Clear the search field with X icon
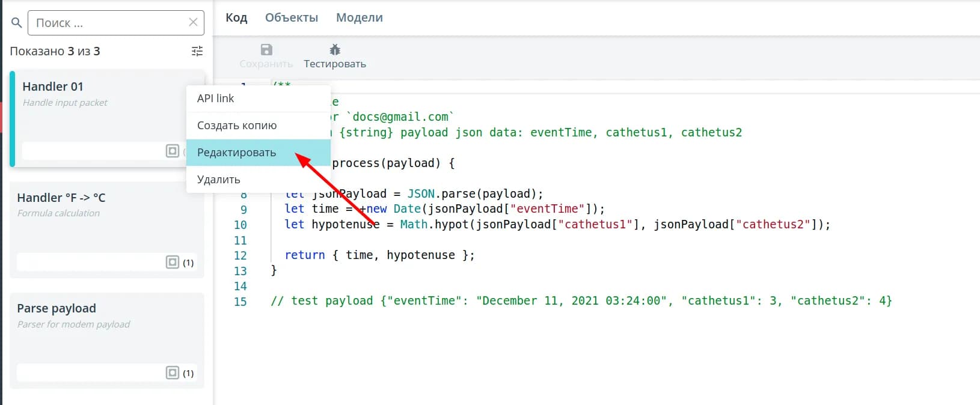Screen dimensions: 980x405 (x=193, y=22)
